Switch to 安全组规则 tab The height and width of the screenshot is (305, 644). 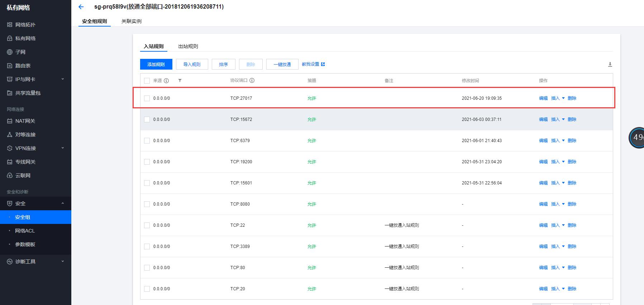click(95, 21)
